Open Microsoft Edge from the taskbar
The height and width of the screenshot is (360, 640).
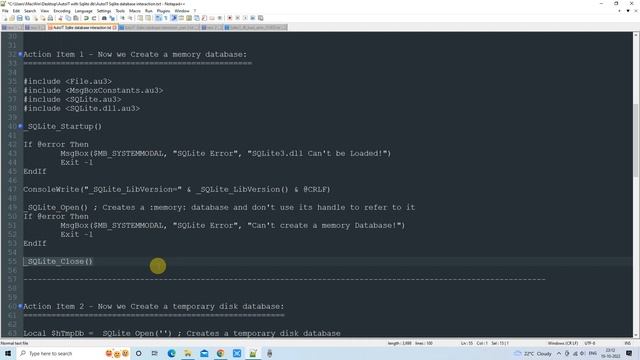point(171,353)
